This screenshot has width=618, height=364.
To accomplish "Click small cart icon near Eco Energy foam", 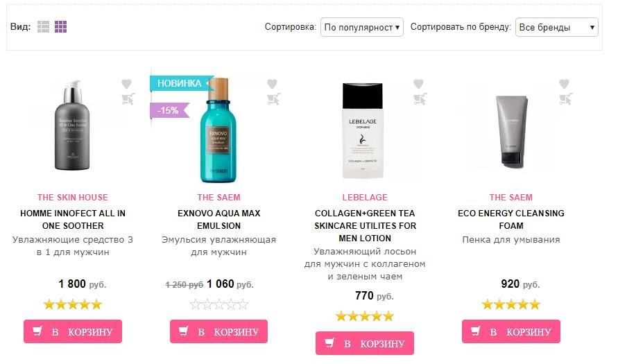I will [565, 98].
